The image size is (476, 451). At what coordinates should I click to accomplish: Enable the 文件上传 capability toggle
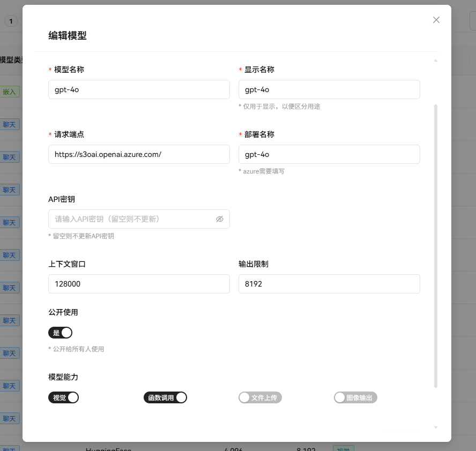coord(260,397)
